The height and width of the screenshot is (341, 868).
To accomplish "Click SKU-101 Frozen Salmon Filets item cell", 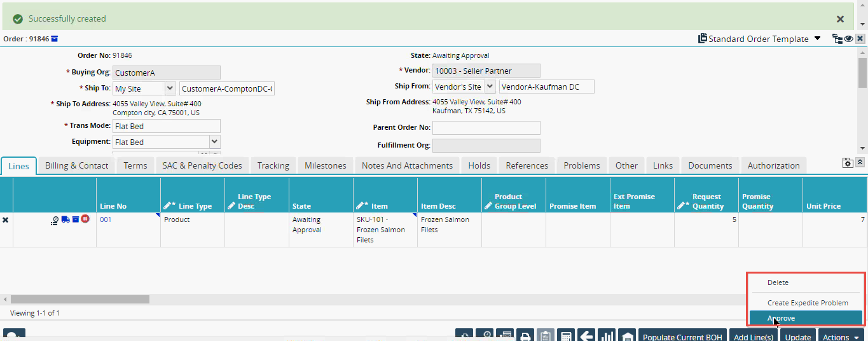I will click(385, 230).
